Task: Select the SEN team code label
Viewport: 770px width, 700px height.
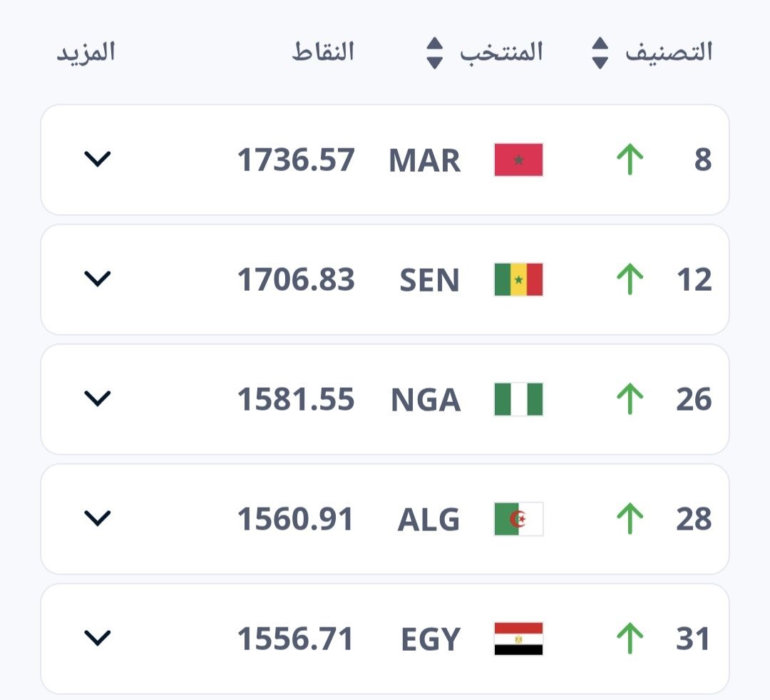Action: click(429, 280)
